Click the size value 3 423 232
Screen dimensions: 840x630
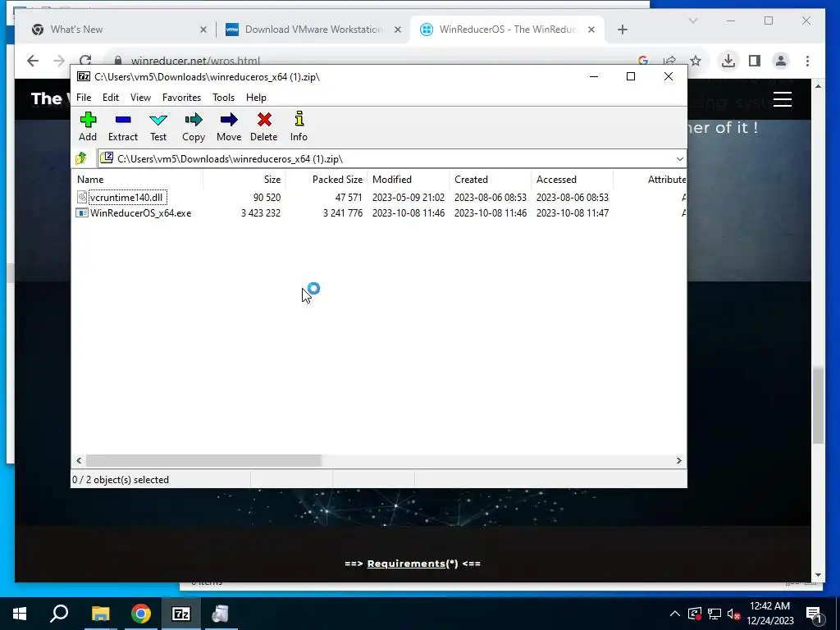pos(261,212)
